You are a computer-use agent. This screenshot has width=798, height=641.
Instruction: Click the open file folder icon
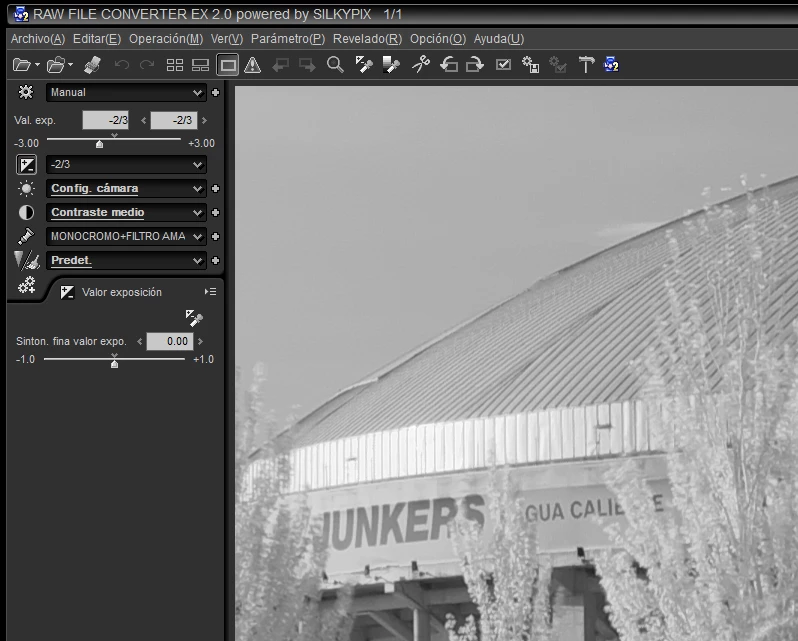tap(21, 65)
